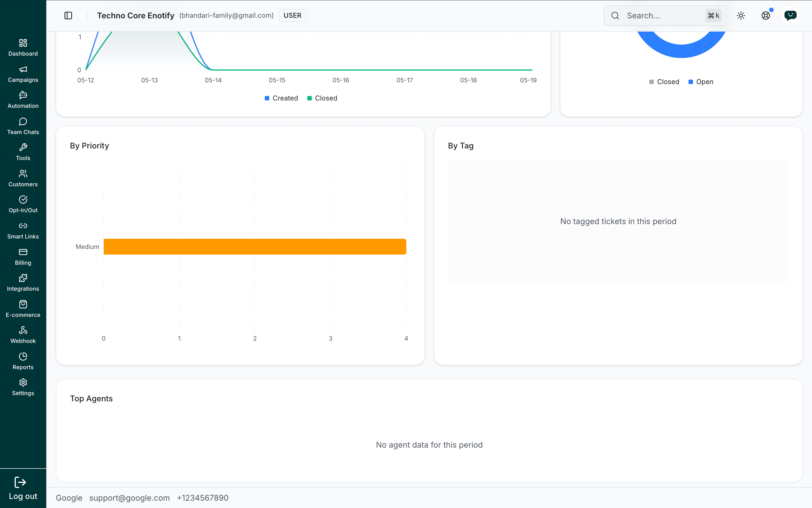
Task: Click the Campaigns label in sidebar
Action: coord(23,80)
